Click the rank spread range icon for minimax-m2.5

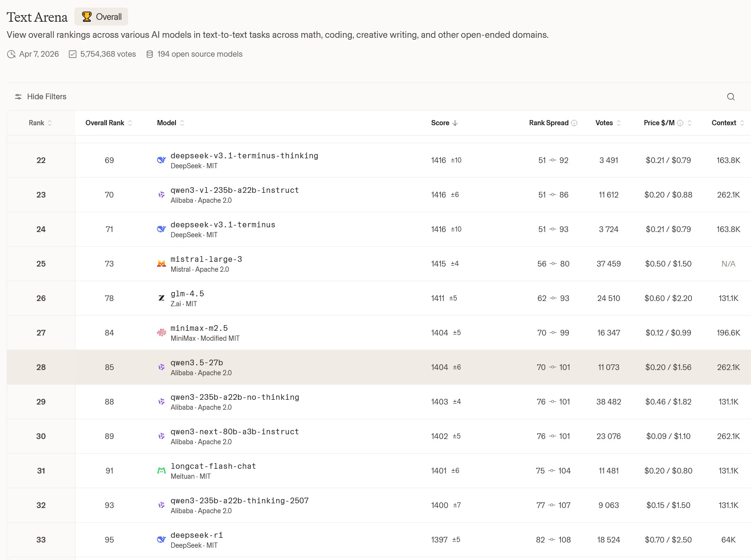(553, 333)
